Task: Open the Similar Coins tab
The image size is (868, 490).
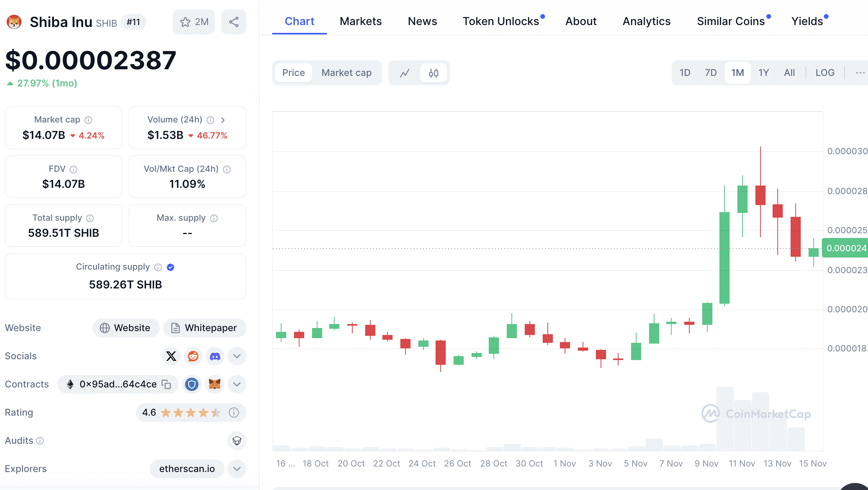Action: (731, 21)
